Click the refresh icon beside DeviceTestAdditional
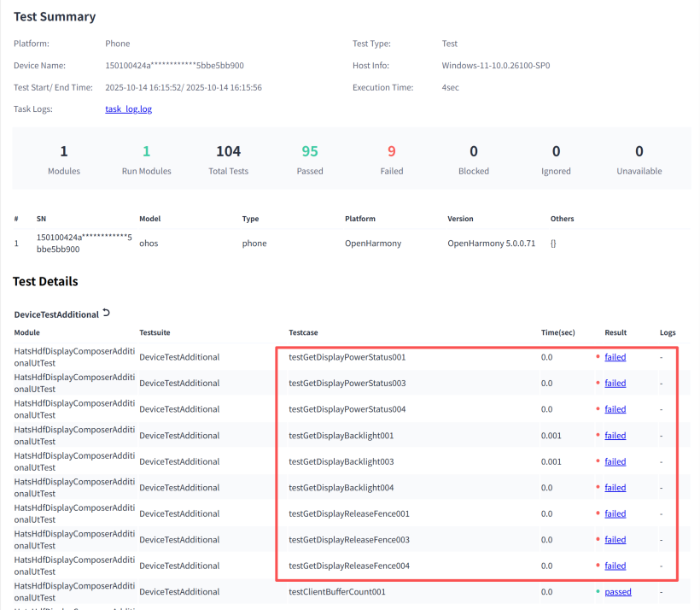The image size is (700, 610). coord(106,313)
